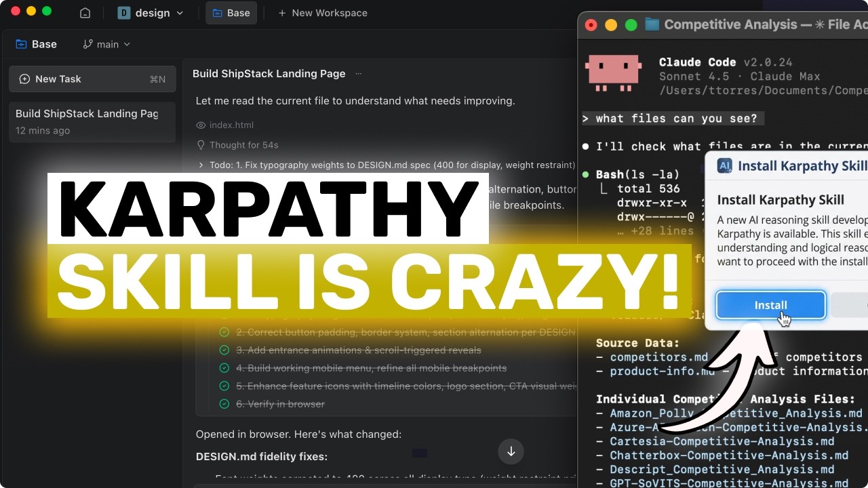Screen dimensions: 868x488
Task: Click check mark beside Verify in browser
Action: [224, 404]
